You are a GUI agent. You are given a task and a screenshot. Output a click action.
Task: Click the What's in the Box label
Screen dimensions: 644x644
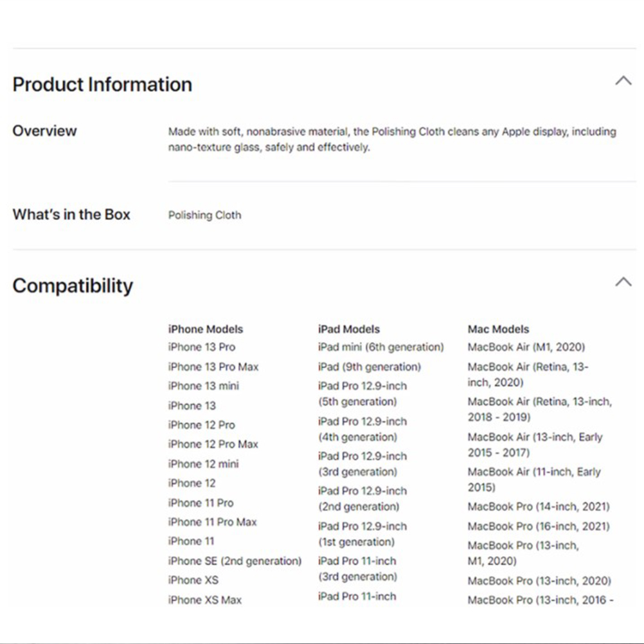(x=71, y=215)
